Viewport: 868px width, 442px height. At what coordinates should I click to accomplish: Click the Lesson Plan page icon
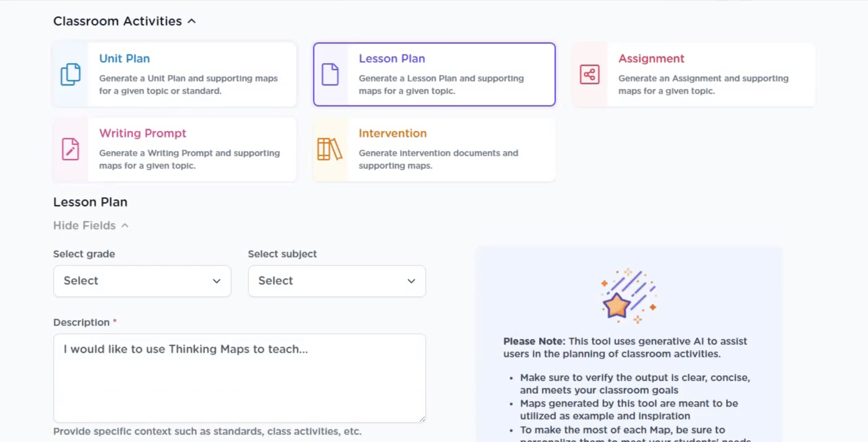[x=330, y=74]
